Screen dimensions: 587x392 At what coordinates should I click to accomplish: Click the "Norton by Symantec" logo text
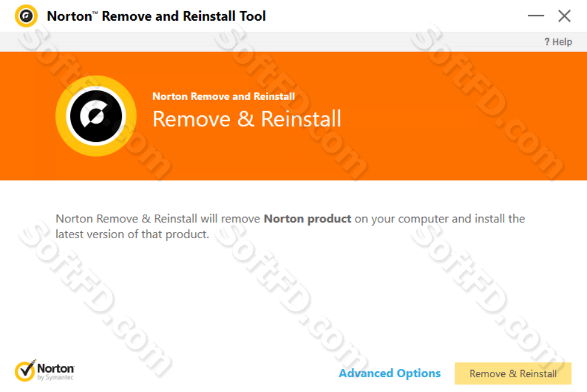click(x=56, y=371)
